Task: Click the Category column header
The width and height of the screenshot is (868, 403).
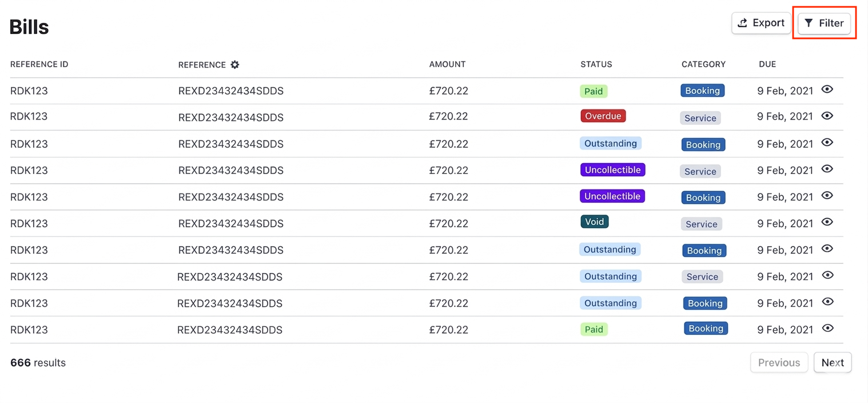Action: [x=703, y=64]
